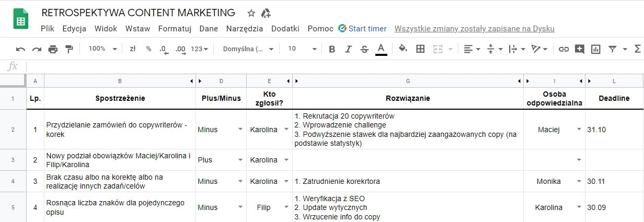Screen dimensions: 644x222
Task: Toggle bold text formatting
Action: [331, 49]
